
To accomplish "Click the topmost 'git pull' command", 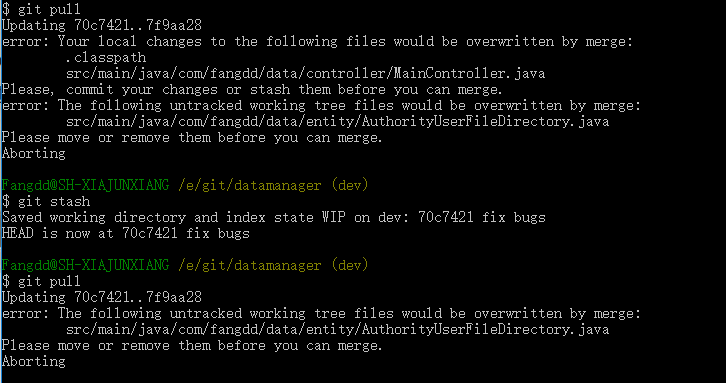I will (41, 9).
